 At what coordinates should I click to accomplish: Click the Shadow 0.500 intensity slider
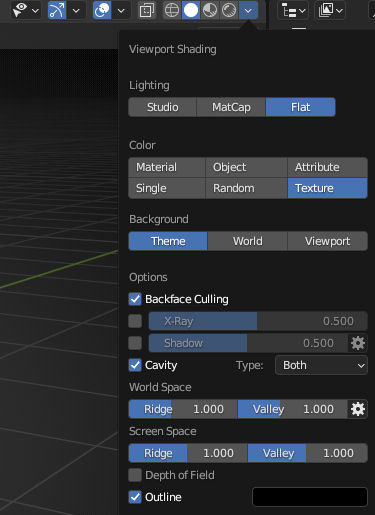[248, 343]
